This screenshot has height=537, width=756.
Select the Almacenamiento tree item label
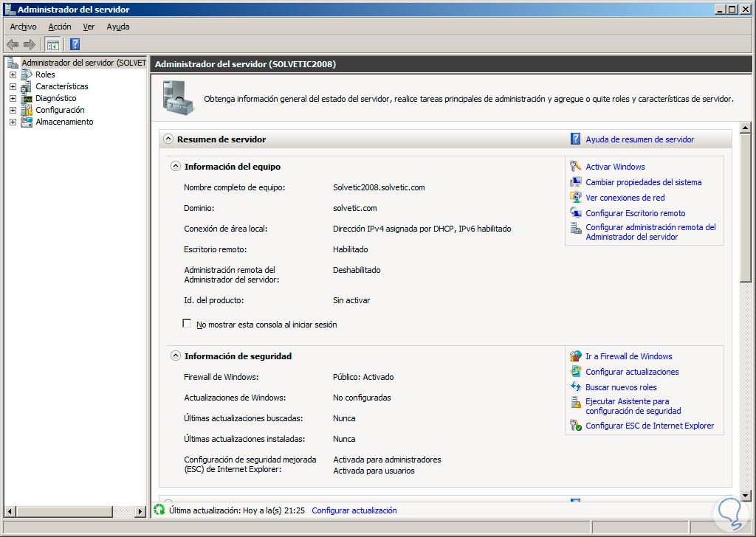pos(65,122)
